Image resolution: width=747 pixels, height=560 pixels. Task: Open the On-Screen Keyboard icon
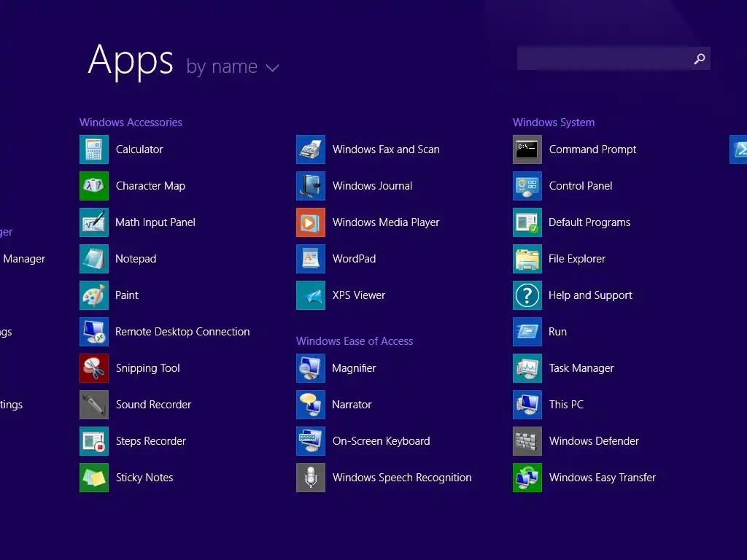(x=311, y=441)
